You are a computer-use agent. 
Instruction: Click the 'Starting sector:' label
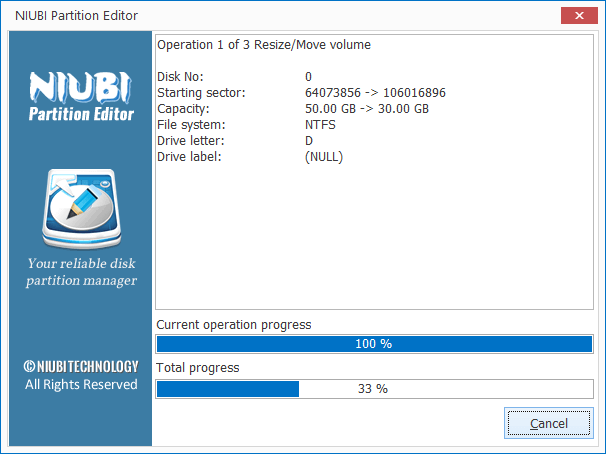coord(201,93)
